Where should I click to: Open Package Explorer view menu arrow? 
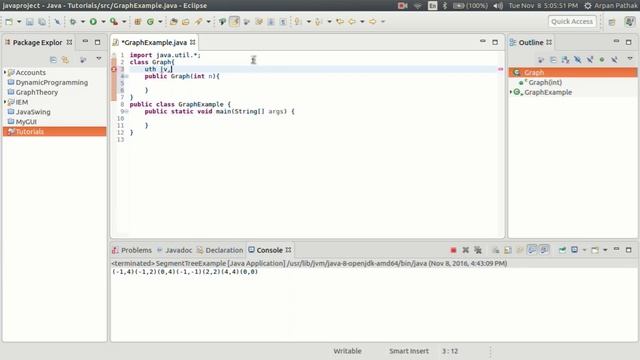click(99, 59)
